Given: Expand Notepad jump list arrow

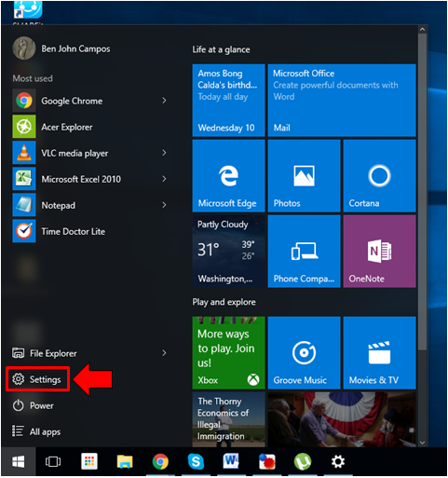Looking at the screenshot, I should (164, 205).
